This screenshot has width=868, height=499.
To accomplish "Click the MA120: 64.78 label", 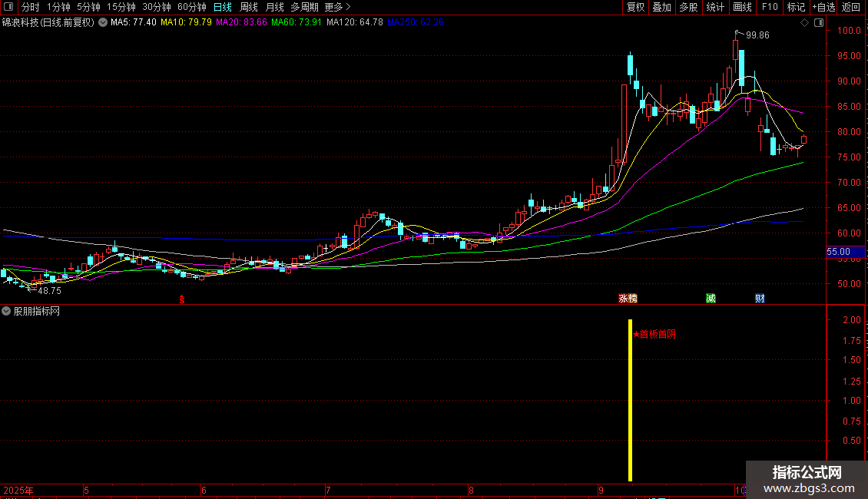I will (x=354, y=22).
